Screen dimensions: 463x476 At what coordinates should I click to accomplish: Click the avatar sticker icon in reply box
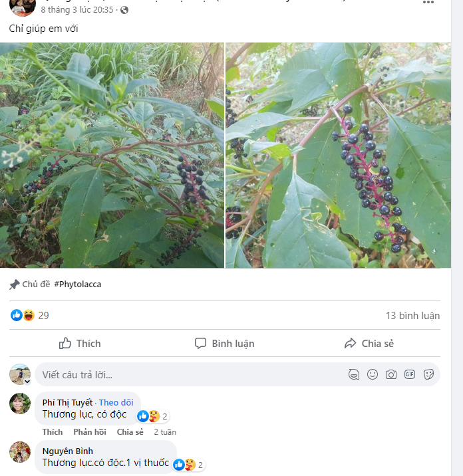tap(354, 374)
